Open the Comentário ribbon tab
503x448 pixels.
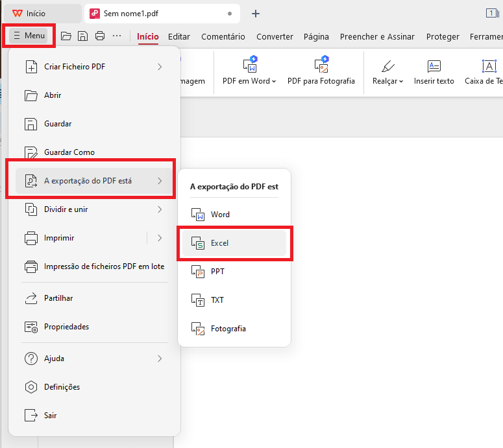point(223,36)
